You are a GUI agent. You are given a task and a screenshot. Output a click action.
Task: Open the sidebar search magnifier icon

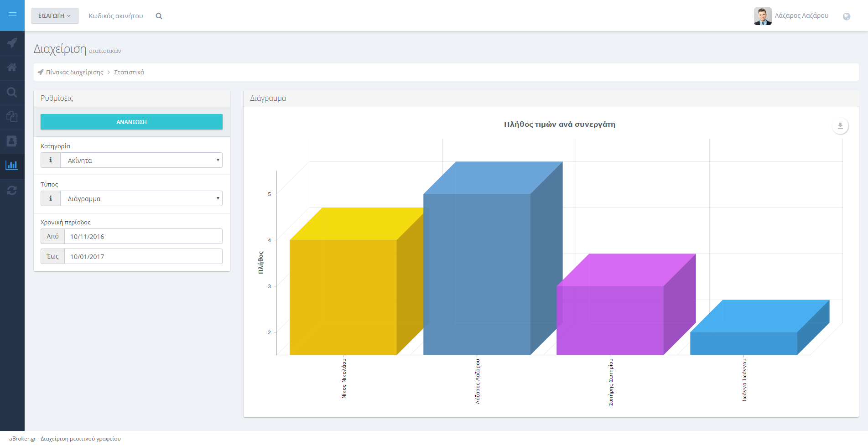(12, 93)
